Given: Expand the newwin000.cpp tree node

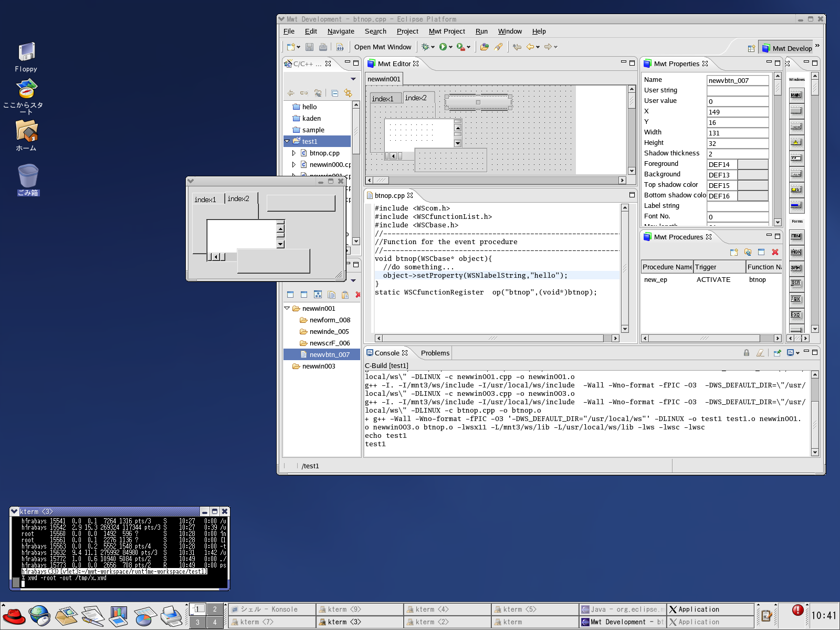Looking at the screenshot, I should click(294, 164).
